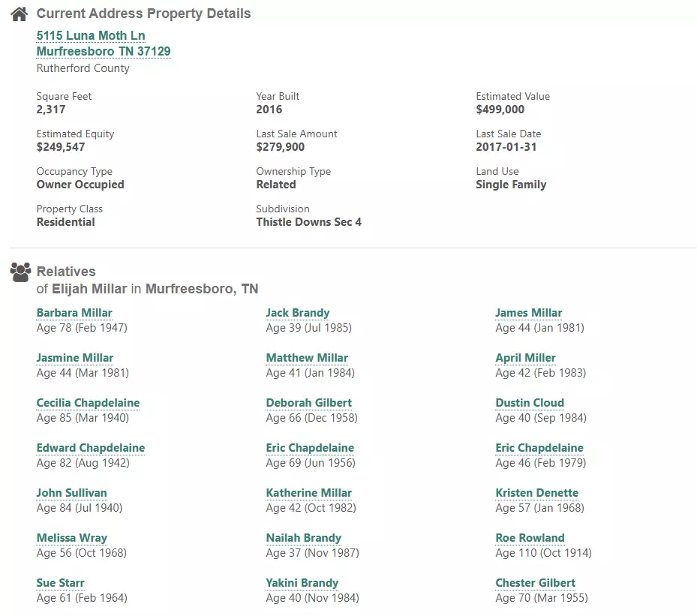
Task: Select the Melissa Wray relative link
Action: [72, 538]
